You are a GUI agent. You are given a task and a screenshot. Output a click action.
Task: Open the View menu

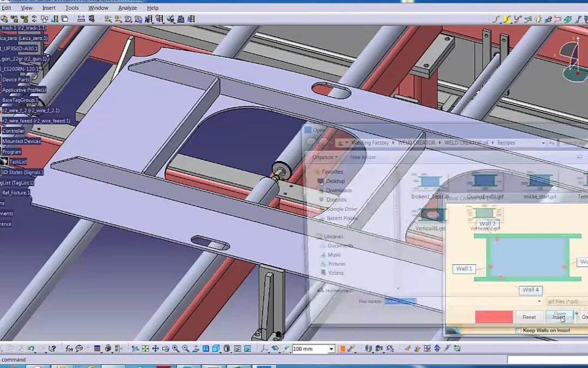27,8
